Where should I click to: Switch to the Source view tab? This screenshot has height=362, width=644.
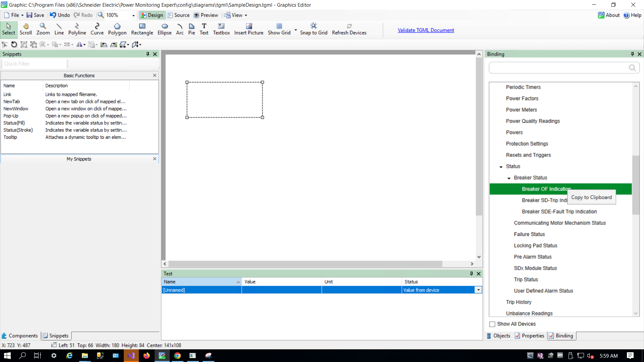pyautogui.click(x=178, y=15)
